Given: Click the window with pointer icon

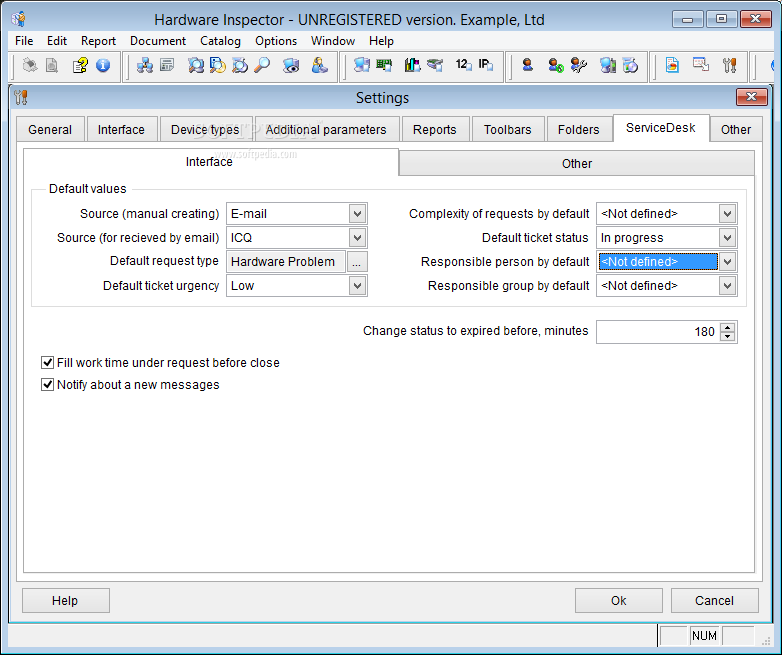Looking at the screenshot, I should pyautogui.click(x=701, y=65).
